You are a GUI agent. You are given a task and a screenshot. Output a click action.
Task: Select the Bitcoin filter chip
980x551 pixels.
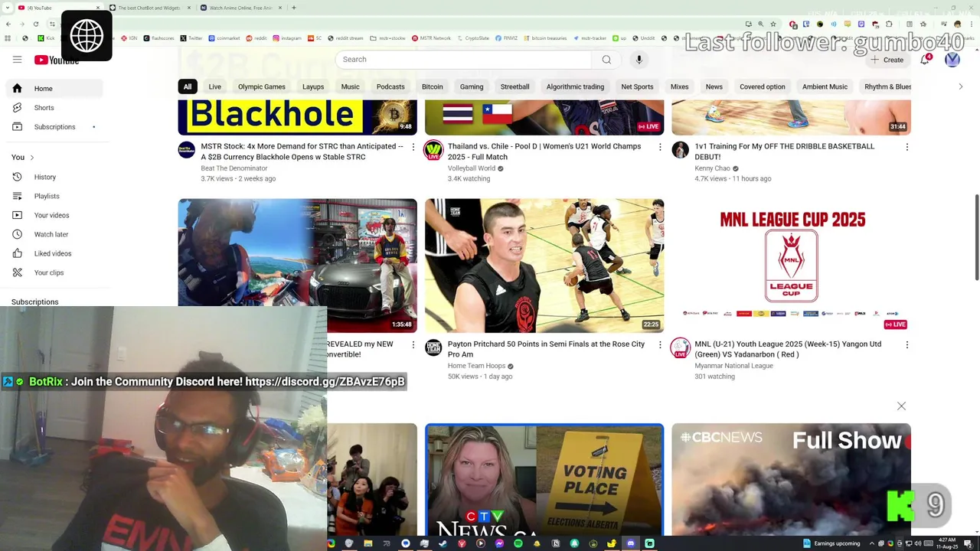point(433,86)
